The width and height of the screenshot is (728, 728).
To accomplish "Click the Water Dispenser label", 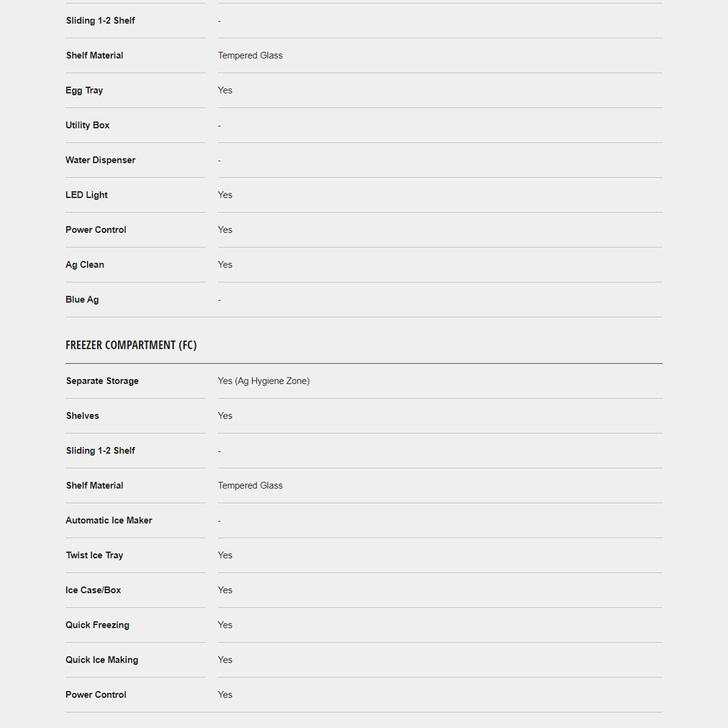I will tap(100, 160).
